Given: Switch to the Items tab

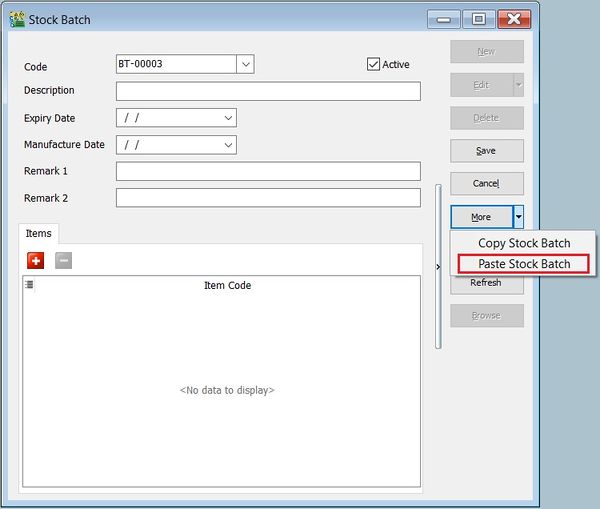Looking at the screenshot, I should click(39, 233).
